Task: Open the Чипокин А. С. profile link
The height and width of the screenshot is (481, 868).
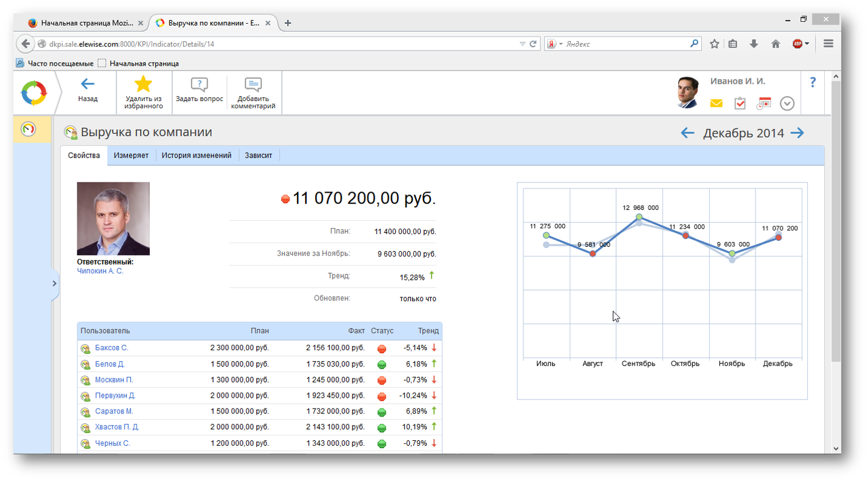Action: [100, 271]
